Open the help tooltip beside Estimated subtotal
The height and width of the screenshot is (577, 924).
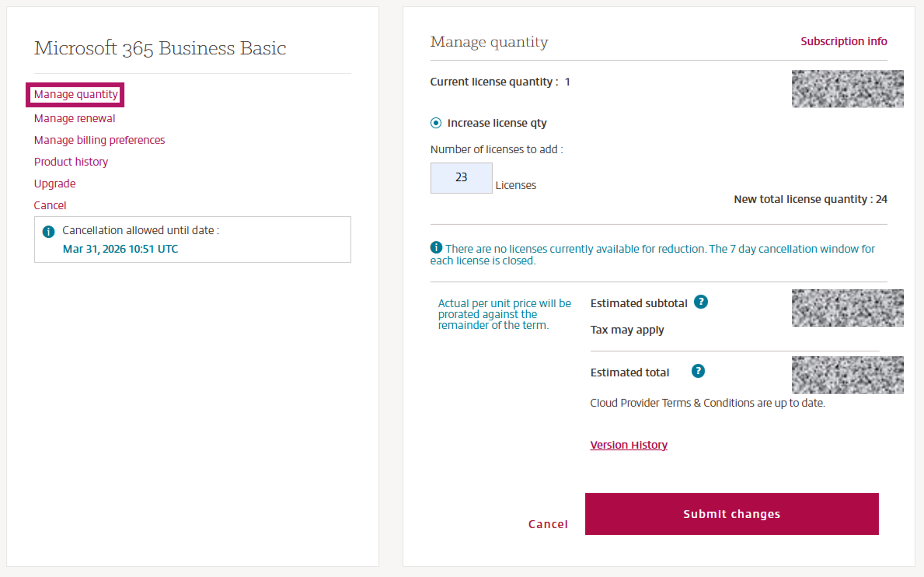(x=701, y=302)
